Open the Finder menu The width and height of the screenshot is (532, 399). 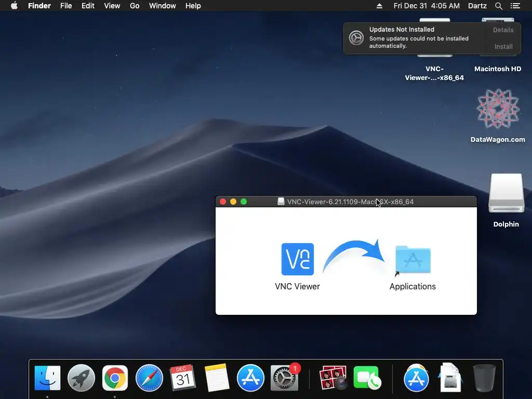pos(39,6)
